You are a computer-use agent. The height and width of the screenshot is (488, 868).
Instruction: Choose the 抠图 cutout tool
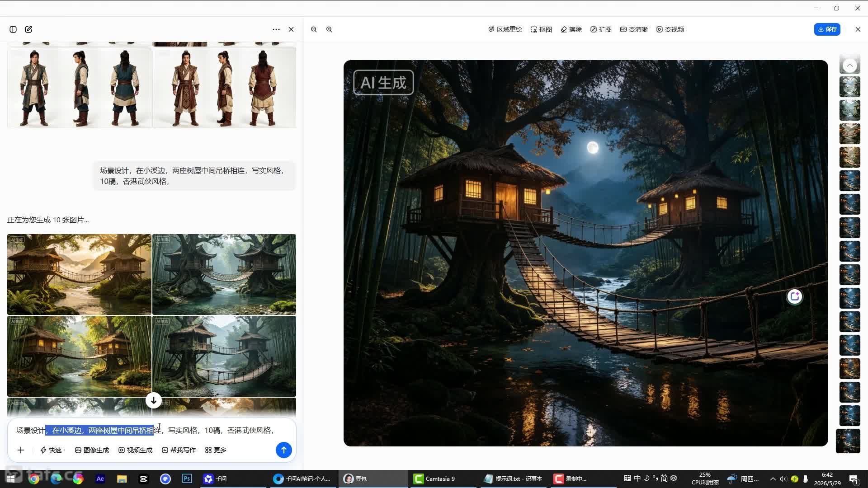(x=541, y=29)
